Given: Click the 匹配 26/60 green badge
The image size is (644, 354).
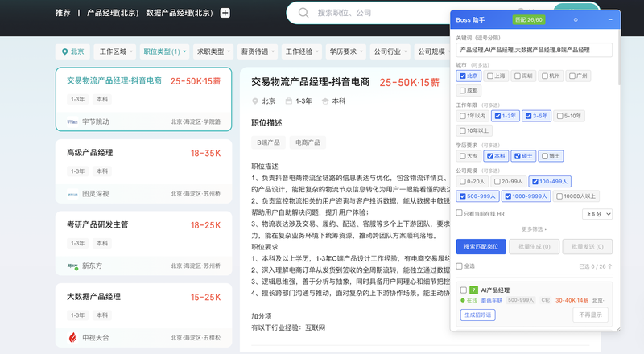Looking at the screenshot, I should click(529, 20).
